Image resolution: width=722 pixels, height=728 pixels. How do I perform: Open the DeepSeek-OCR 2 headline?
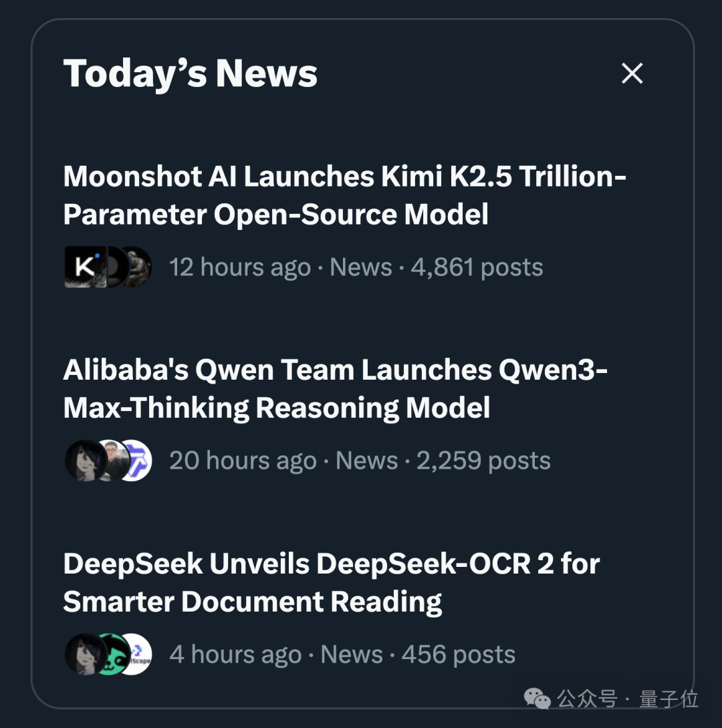point(330,582)
